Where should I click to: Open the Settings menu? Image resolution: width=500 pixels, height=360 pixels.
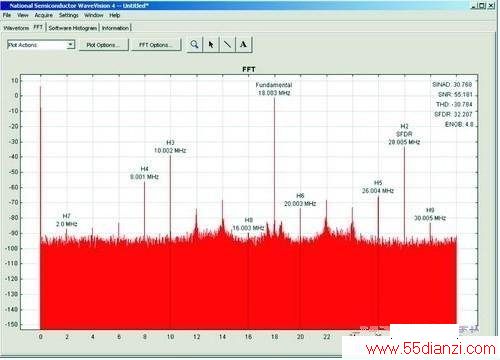point(69,15)
